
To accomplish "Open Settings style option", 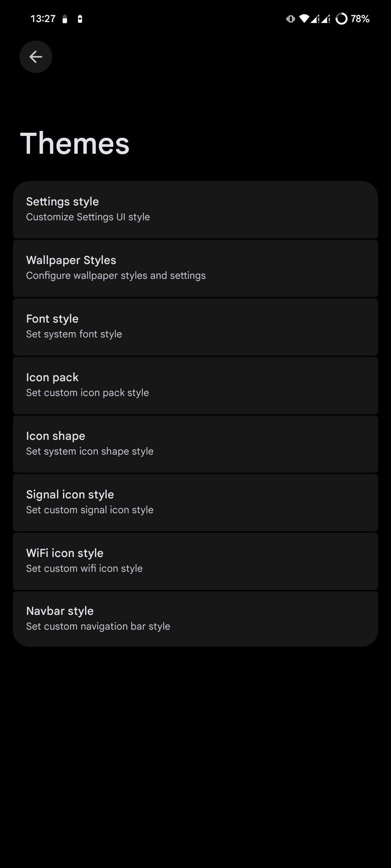I will click(x=195, y=209).
